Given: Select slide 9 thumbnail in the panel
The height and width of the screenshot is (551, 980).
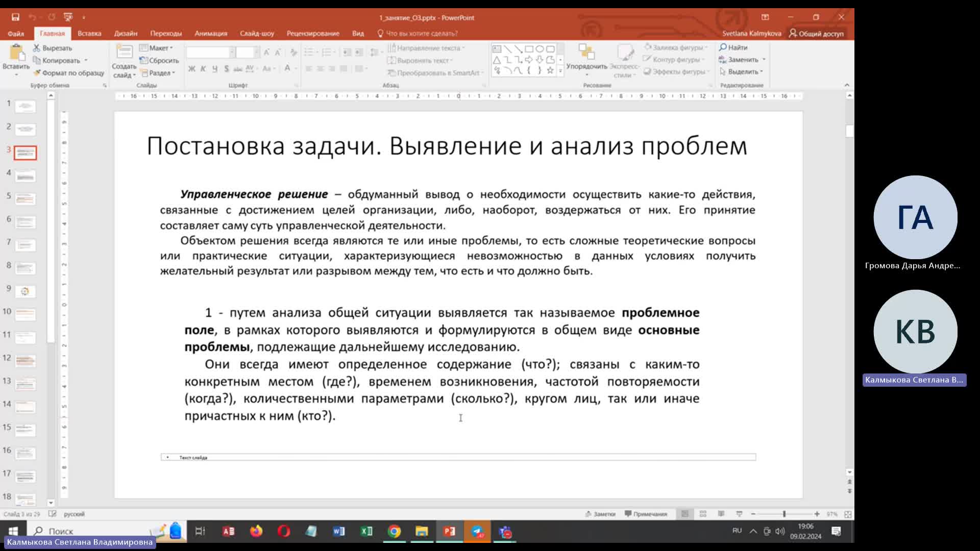Looking at the screenshot, I should [25, 291].
